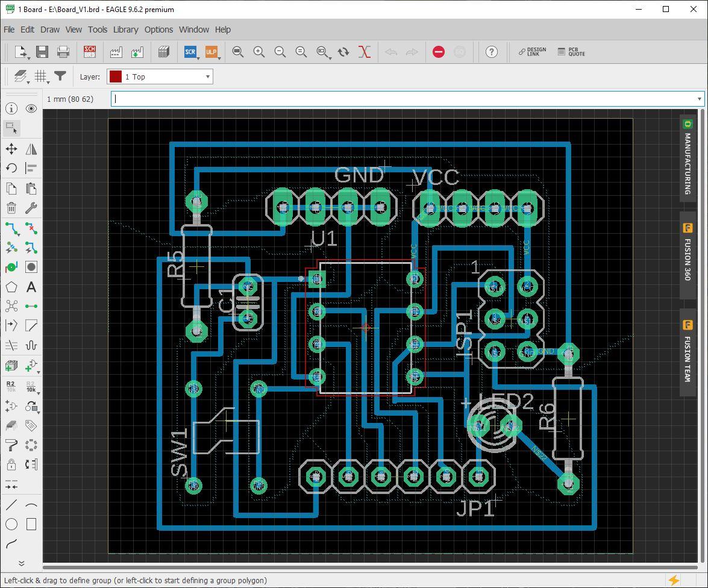This screenshot has width=708, height=588.
Task: Click the Open file icon
Action: tap(20, 52)
